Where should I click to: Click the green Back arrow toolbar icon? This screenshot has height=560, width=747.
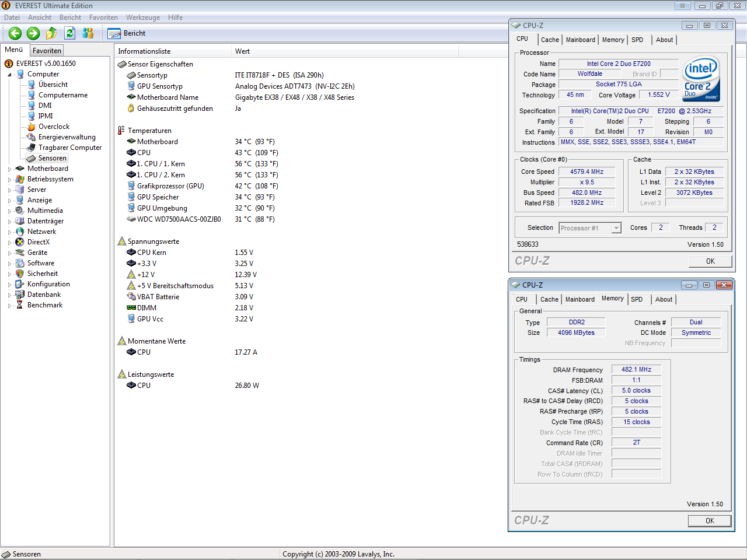tap(15, 33)
